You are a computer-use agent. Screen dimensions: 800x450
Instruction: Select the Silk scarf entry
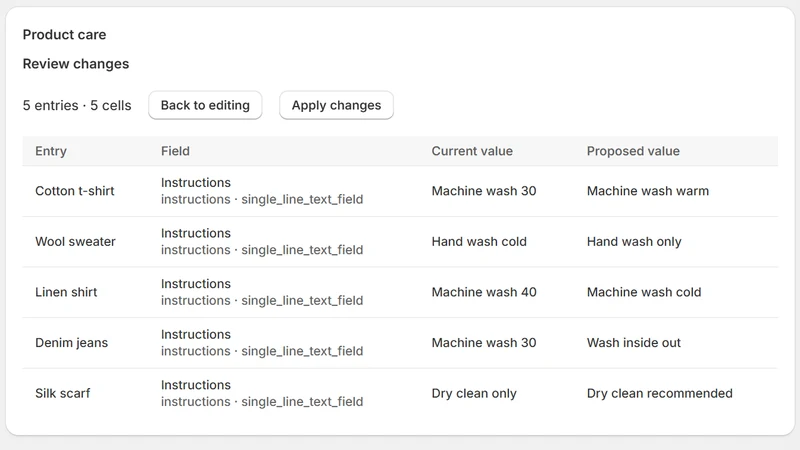[62, 393]
